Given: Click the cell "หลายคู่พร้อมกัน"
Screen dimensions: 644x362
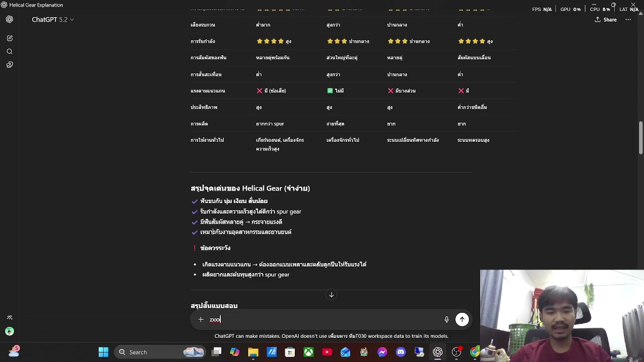Looking at the screenshot, I should [x=273, y=58].
